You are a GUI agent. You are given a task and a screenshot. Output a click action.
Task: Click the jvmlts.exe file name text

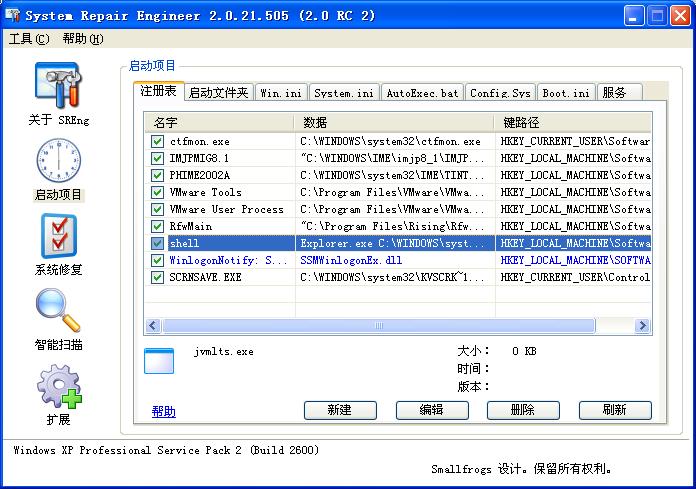click(224, 352)
